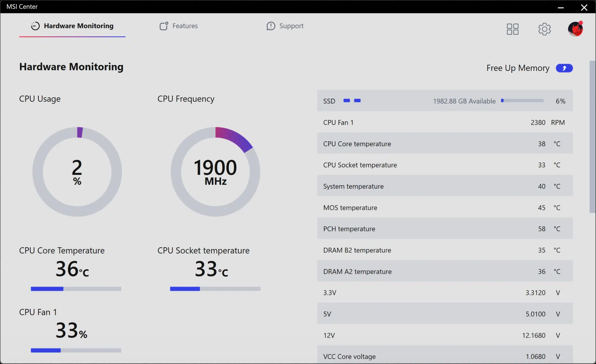Click the vertical scrollbar thumb

click(x=593, y=137)
